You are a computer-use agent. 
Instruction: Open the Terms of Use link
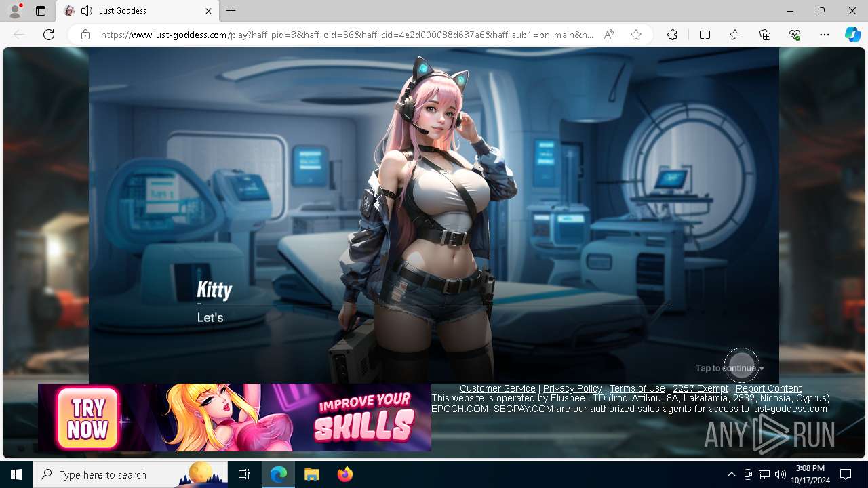tap(637, 388)
